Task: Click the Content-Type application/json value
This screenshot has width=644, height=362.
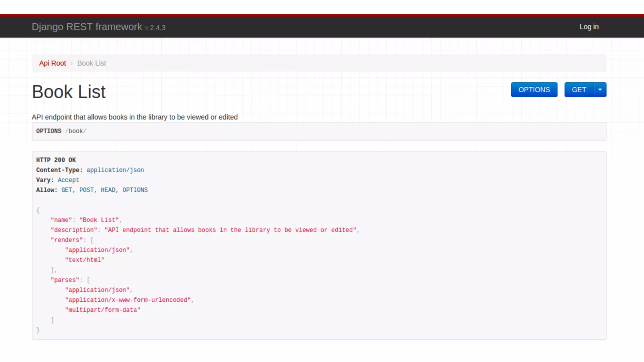Action: pyautogui.click(x=115, y=170)
